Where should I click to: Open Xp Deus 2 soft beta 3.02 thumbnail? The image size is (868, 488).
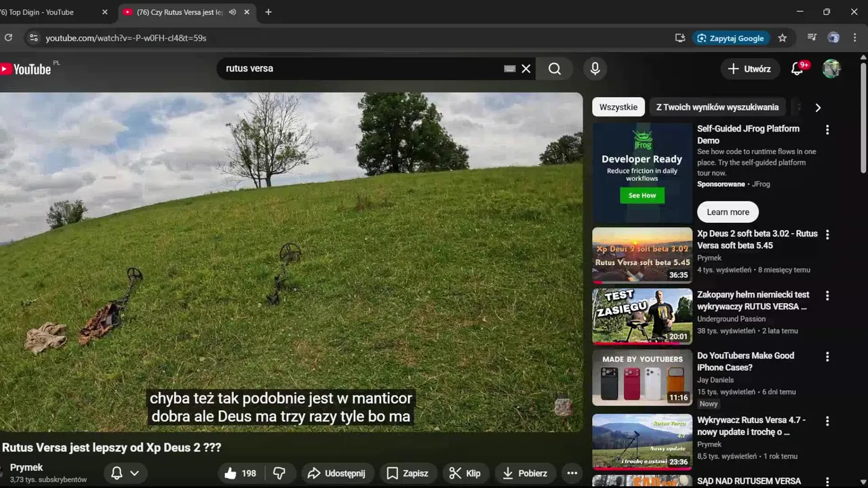642,255
